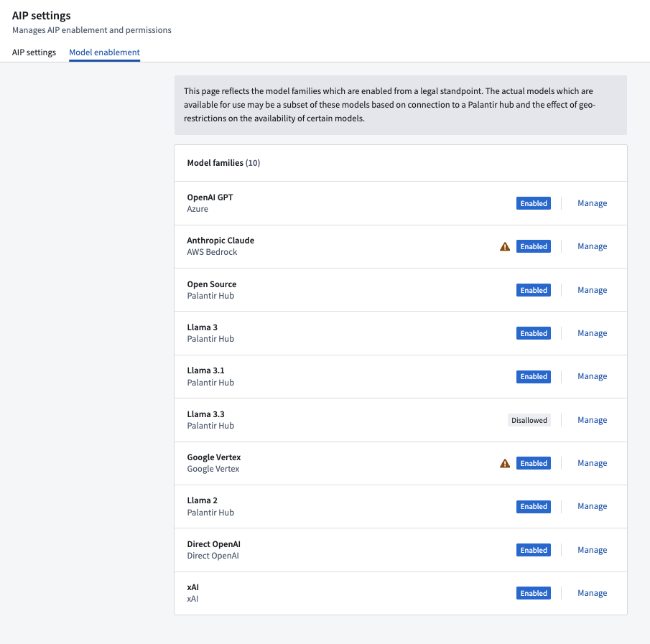Click the Enabled badge for Llama 3.1

(x=534, y=376)
